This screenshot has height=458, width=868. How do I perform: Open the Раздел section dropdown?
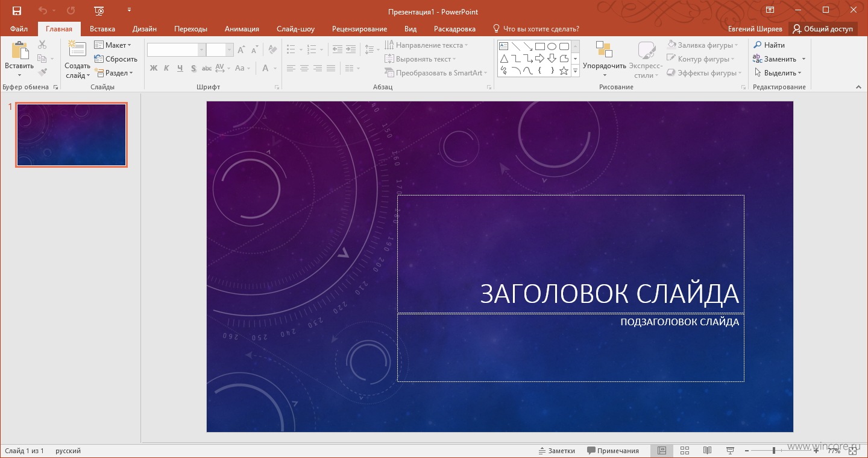pyautogui.click(x=113, y=73)
